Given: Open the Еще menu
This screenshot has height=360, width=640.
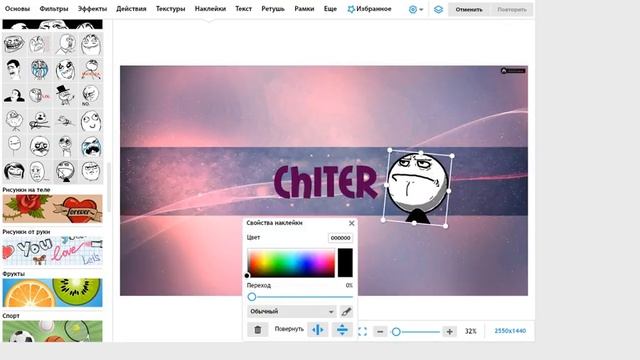Looking at the screenshot, I should 330,9.
